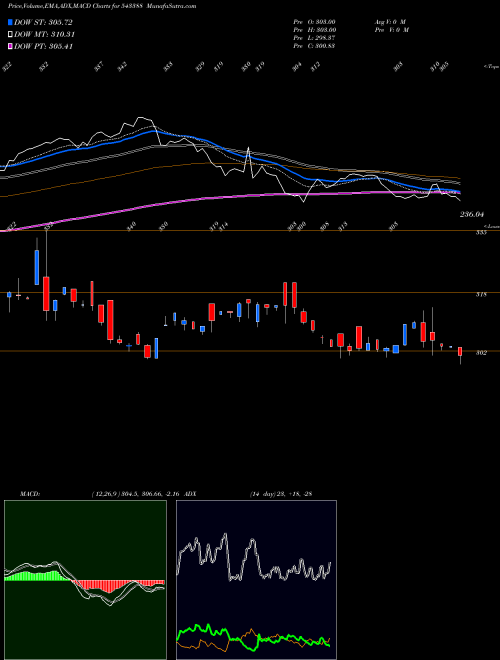Click the MACD panel heading label
This screenshot has width=500, height=660.
[30, 494]
